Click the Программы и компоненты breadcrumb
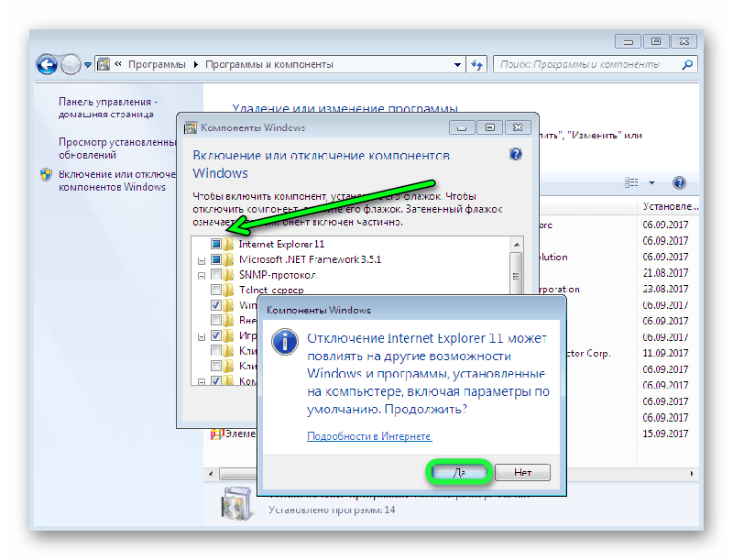Screen dimensions: 733x560 [x=269, y=64]
